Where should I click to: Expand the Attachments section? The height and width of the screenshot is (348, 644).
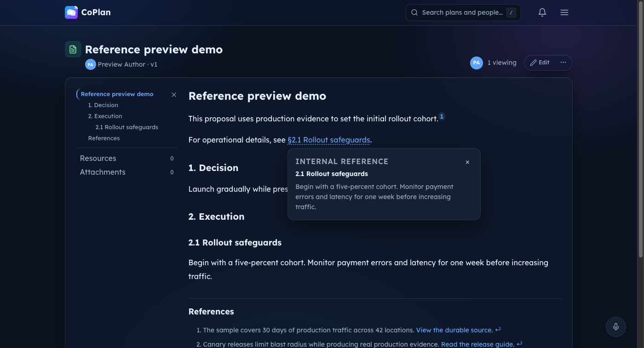pos(126,172)
